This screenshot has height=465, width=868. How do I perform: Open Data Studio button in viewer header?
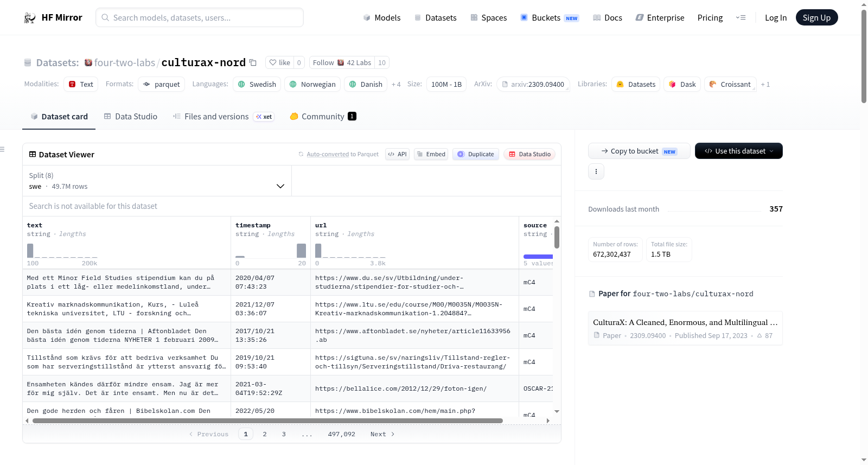pyautogui.click(x=529, y=154)
